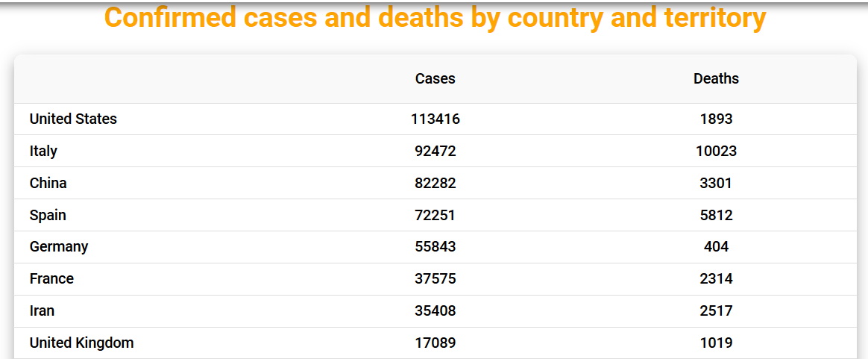Click United States deaths value 1893

716,119
